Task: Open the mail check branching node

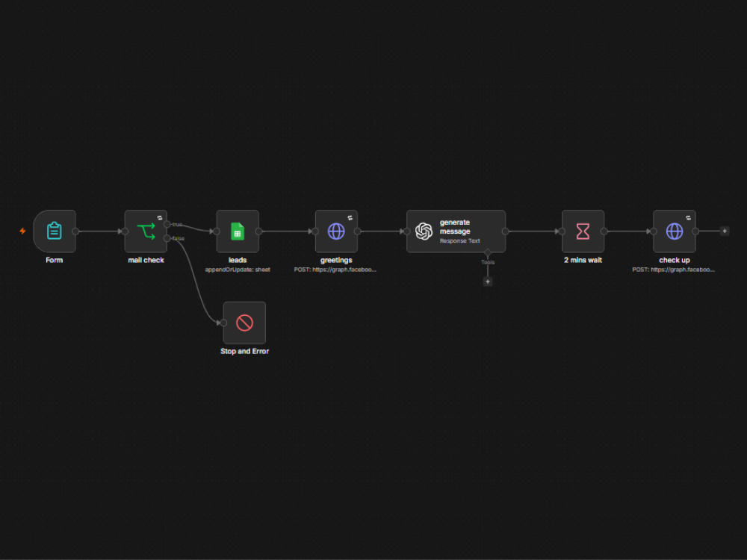Action: coord(146,231)
